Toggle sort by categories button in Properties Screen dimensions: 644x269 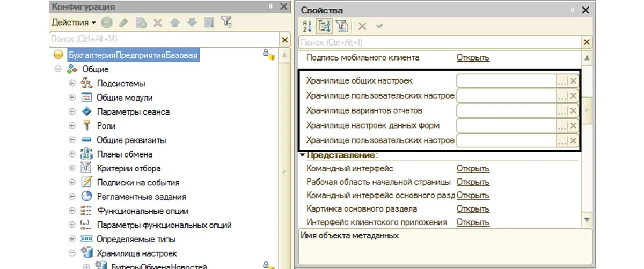pos(324,25)
